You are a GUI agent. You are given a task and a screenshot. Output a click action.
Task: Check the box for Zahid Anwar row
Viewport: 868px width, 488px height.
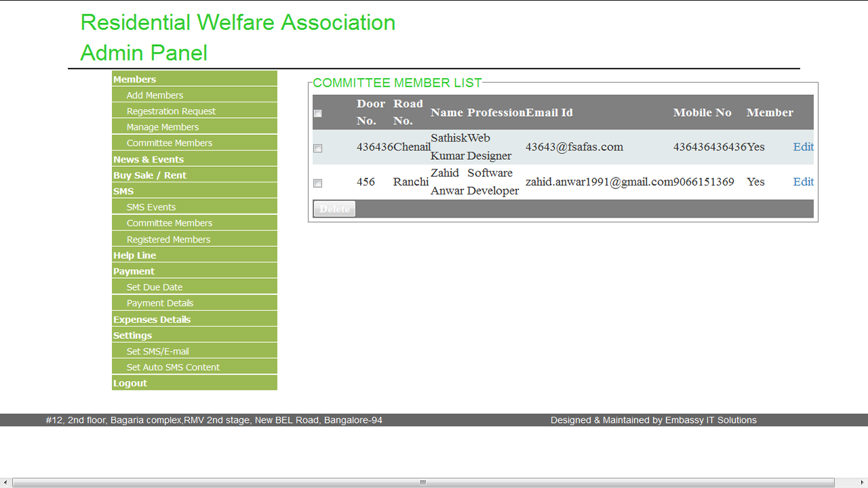pyautogui.click(x=317, y=183)
